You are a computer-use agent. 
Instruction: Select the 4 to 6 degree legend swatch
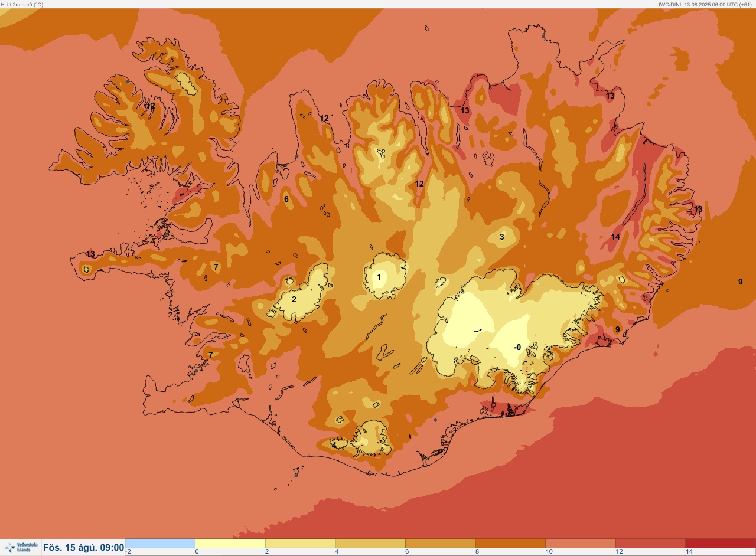tap(370, 544)
